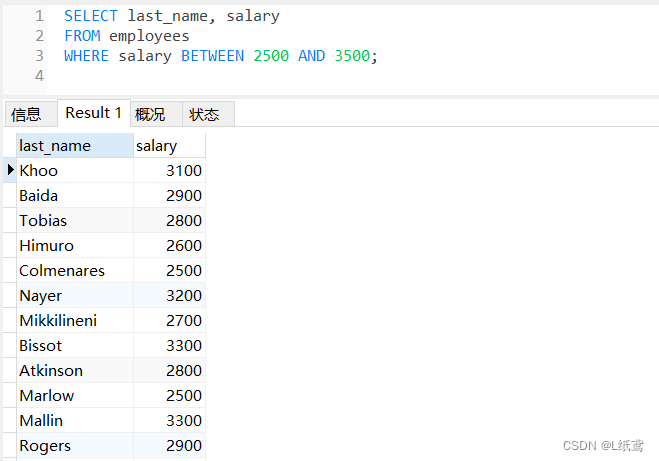659x461 pixels.
Task: Select the salary column header
Action: (x=169, y=145)
